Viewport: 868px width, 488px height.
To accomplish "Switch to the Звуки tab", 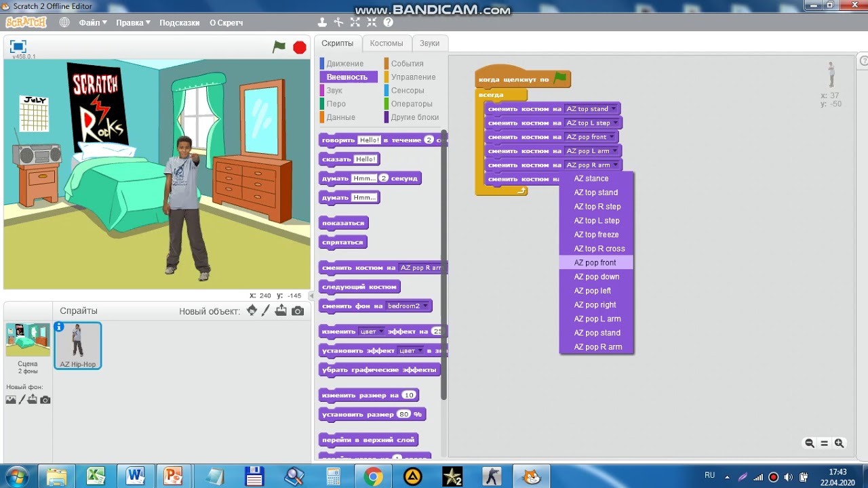I will [x=429, y=43].
